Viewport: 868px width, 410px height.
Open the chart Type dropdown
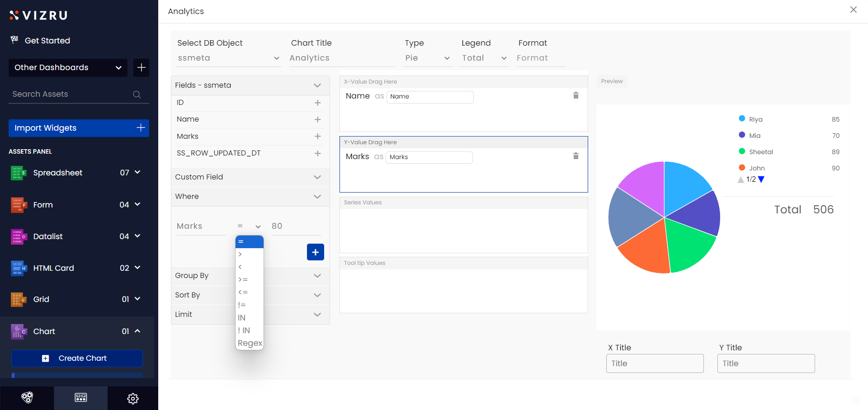coord(427,58)
